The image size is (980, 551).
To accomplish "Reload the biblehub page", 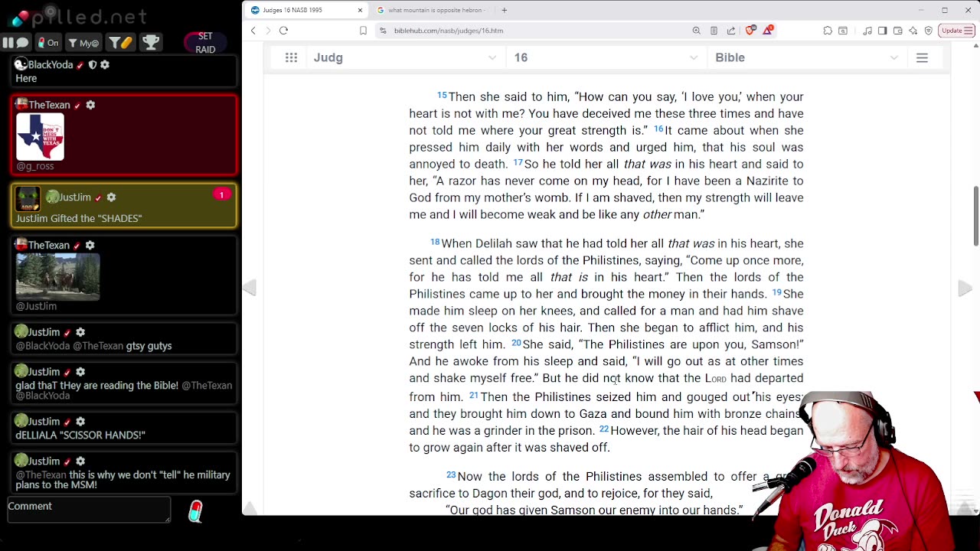I will [283, 31].
